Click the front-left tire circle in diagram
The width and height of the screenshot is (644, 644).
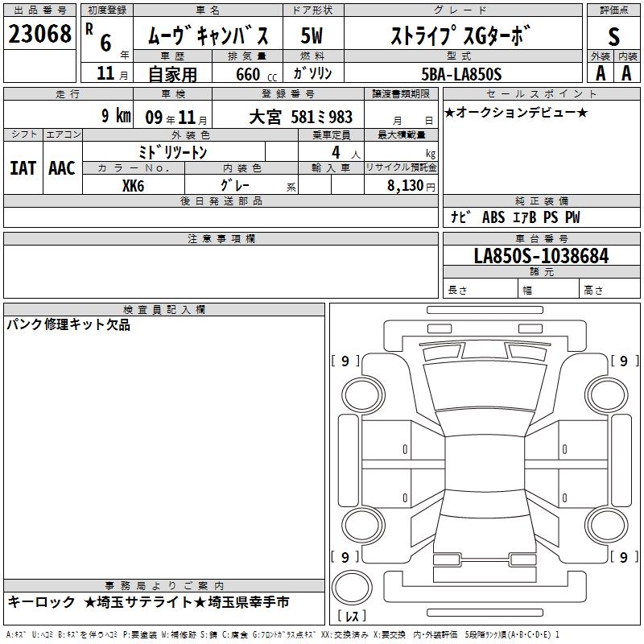[x=363, y=395]
